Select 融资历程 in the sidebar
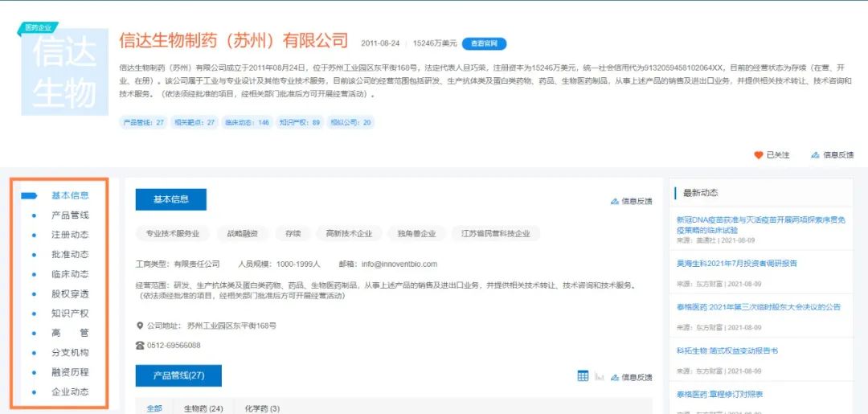 click(70, 372)
